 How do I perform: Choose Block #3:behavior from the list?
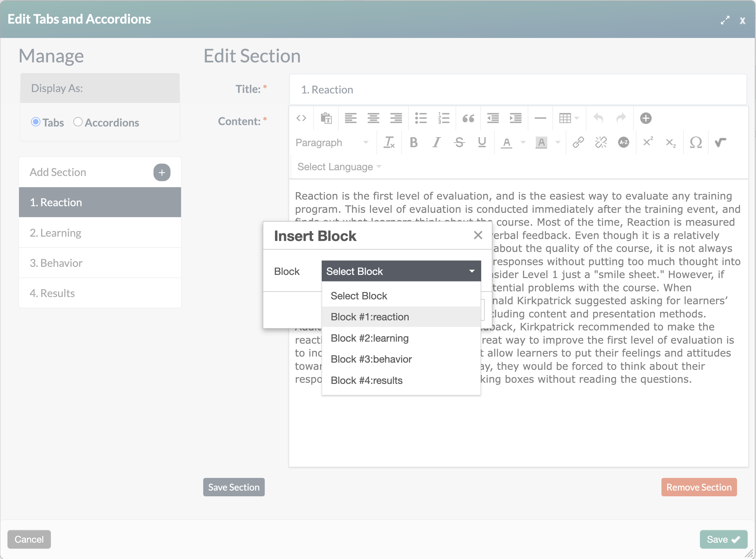(401, 359)
